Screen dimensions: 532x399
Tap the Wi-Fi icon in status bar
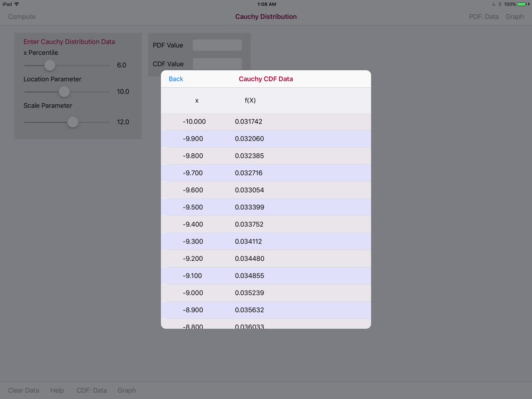click(16, 4)
